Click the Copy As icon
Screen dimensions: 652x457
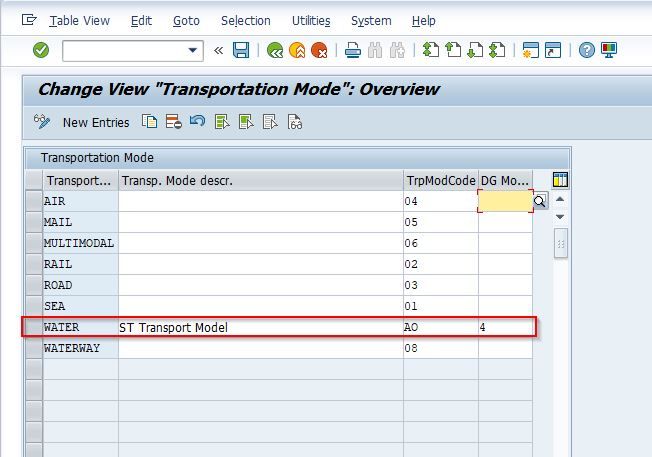[149, 122]
